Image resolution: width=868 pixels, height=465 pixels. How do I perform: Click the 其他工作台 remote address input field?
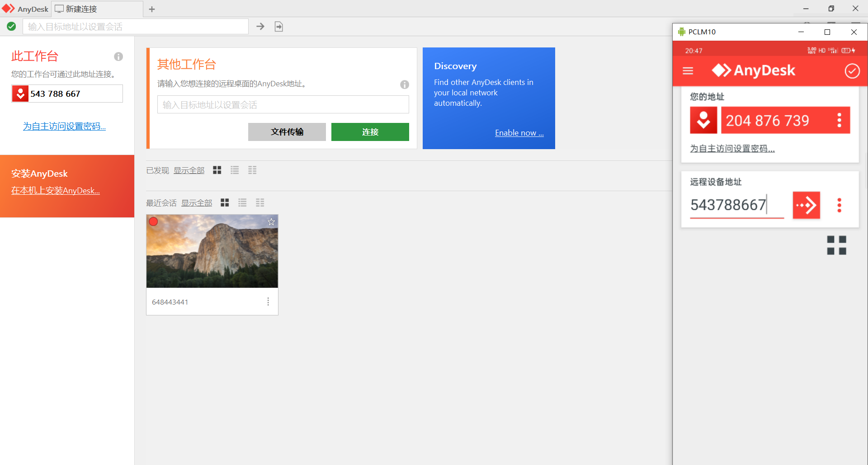click(x=283, y=105)
